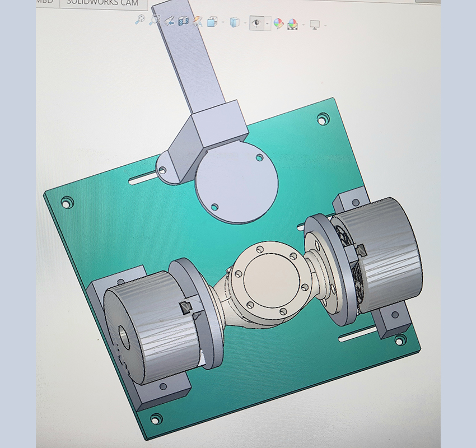Screen dimensions: 476x448
Task: Open the SOLIDWORKS CAM tab
Action: [102, 3]
